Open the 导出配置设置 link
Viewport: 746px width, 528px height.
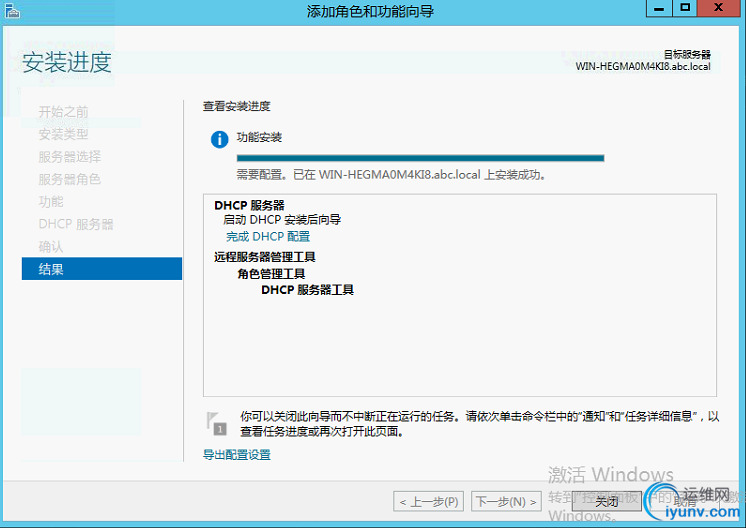click(236, 455)
